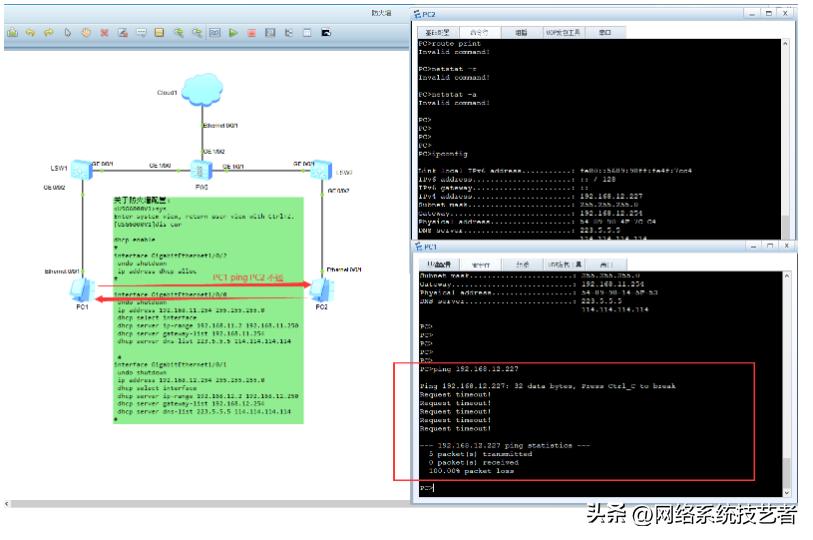Select the LSW1 switch in the topology
This screenshot has width=813, height=540.
[x=80, y=171]
